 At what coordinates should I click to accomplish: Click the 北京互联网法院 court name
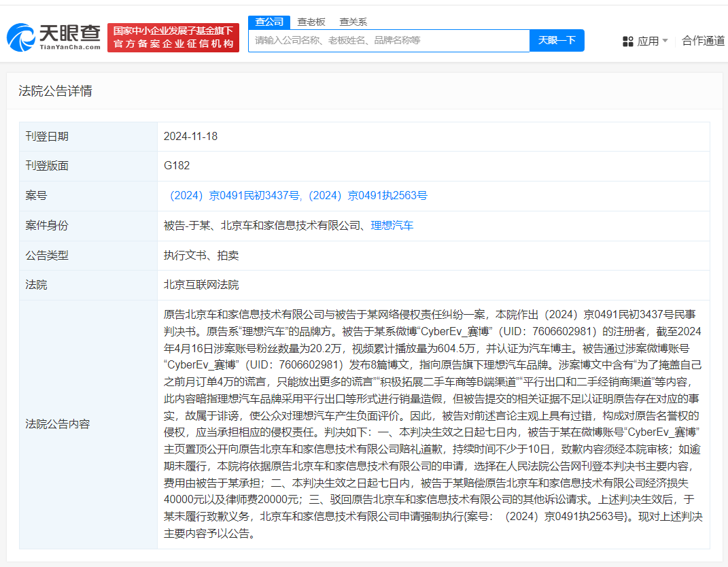pyautogui.click(x=201, y=285)
